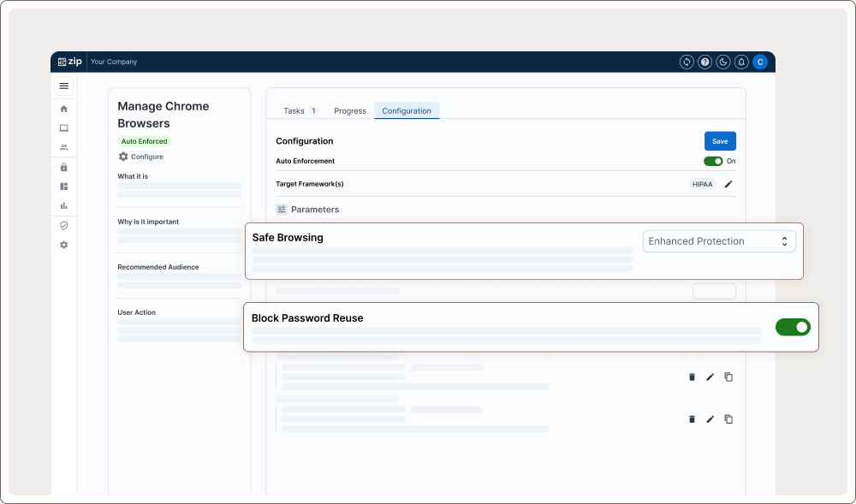Click the Configure link under Auto Enforced
Image resolution: width=856 pixels, height=504 pixels.
[x=141, y=157]
